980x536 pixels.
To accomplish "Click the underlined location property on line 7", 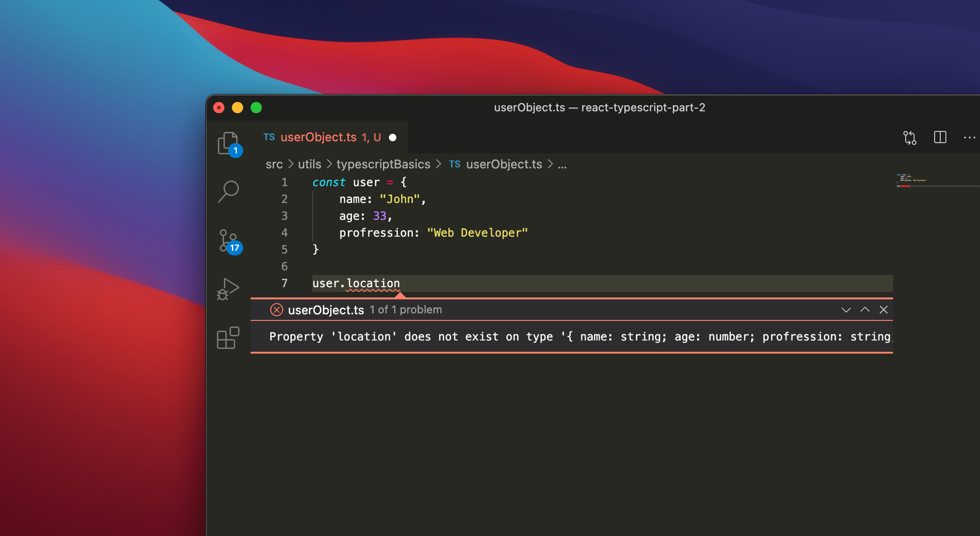I will pyautogui.click(x=373, y=283).
